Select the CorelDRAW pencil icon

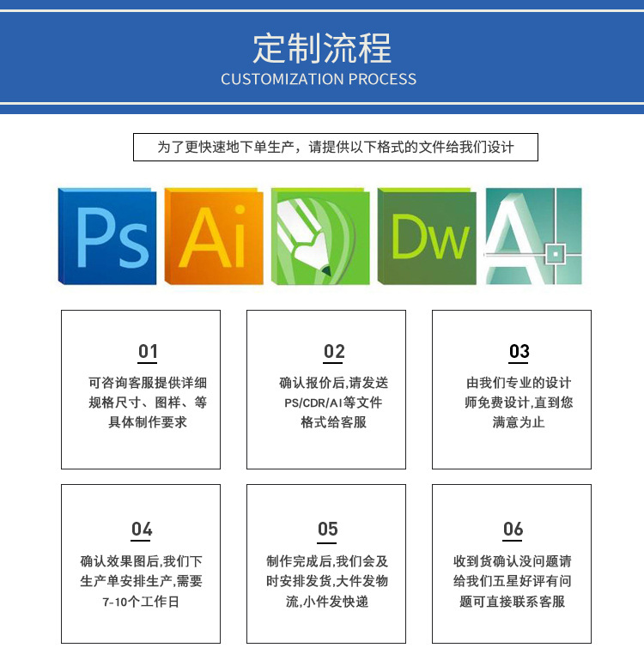point(320,237)
